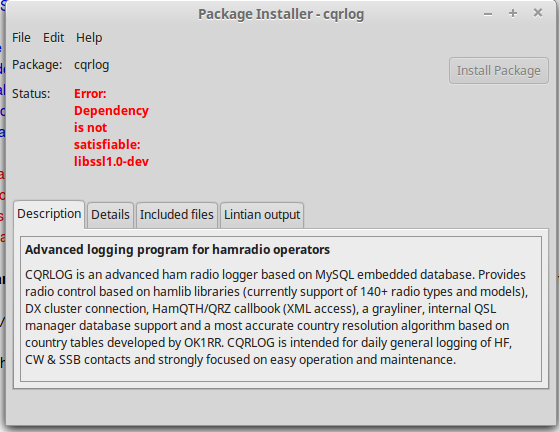
Task: Click the empty area below the description box
Action: point(281,406)
